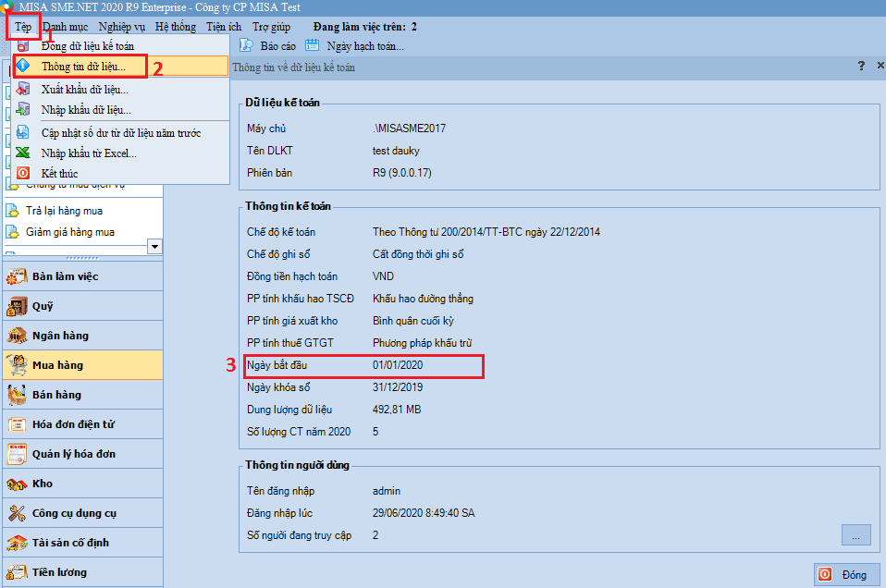Close the Thông tin về dữ liệu kế toán panel

tap(880, 66)
